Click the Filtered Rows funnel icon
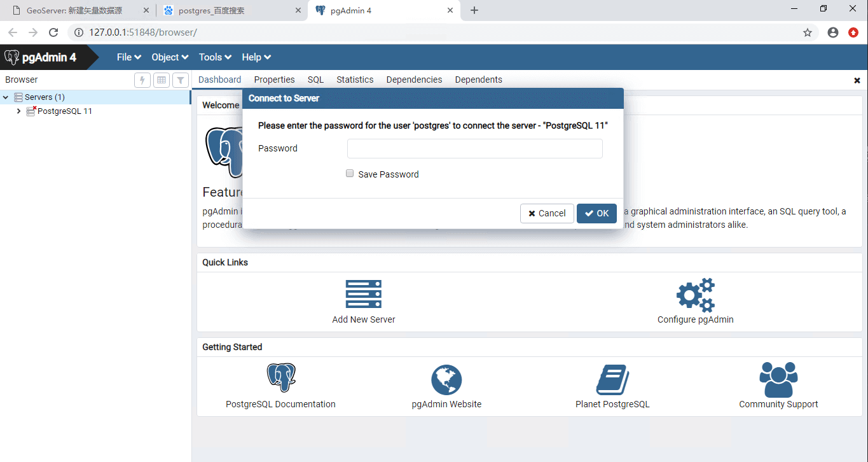 point(181,80)
